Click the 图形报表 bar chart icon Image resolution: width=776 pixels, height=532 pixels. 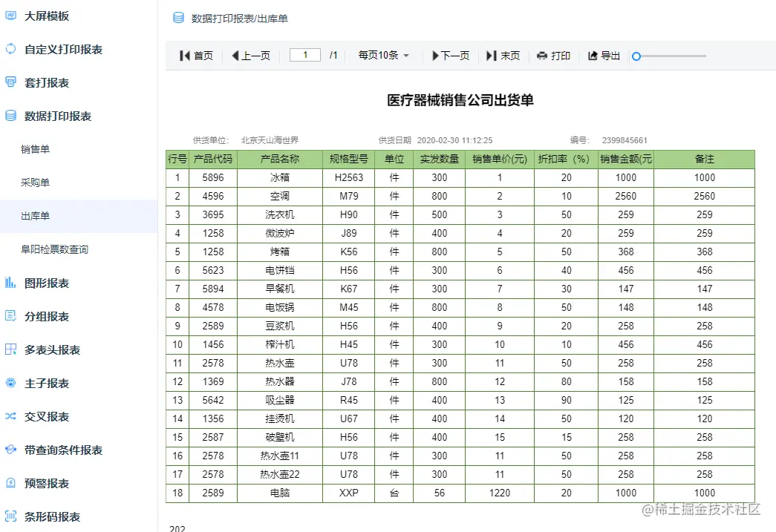pos(10,283)
